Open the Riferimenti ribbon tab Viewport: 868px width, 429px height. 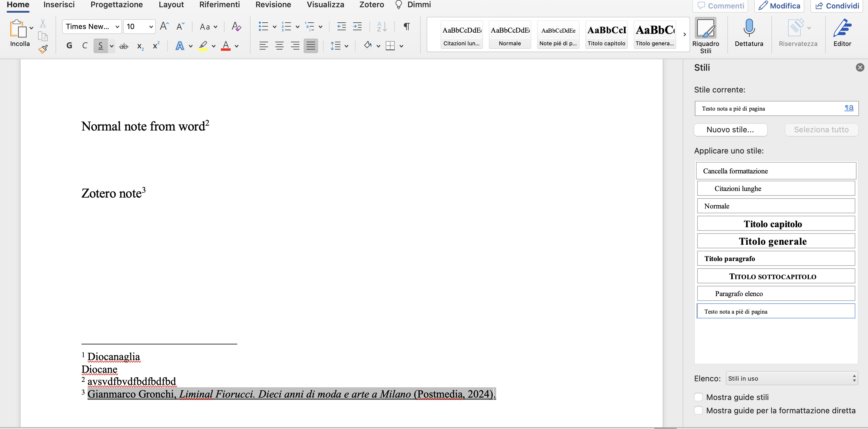[x=219, y=5]
